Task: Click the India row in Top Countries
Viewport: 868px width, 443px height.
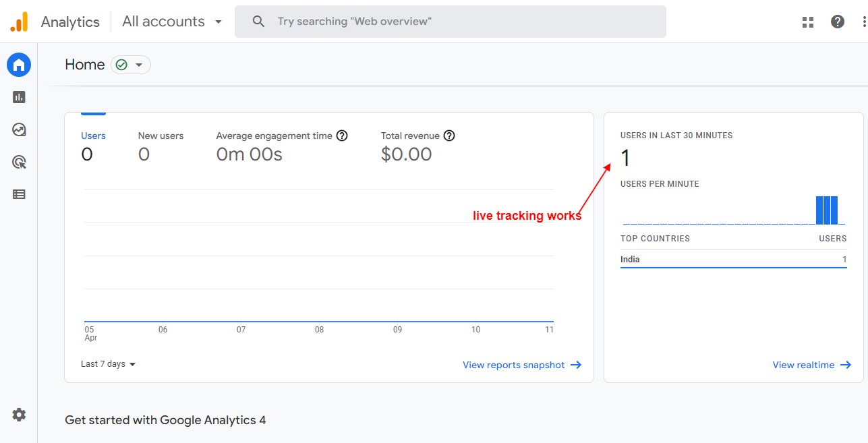Action: point(734,260)
